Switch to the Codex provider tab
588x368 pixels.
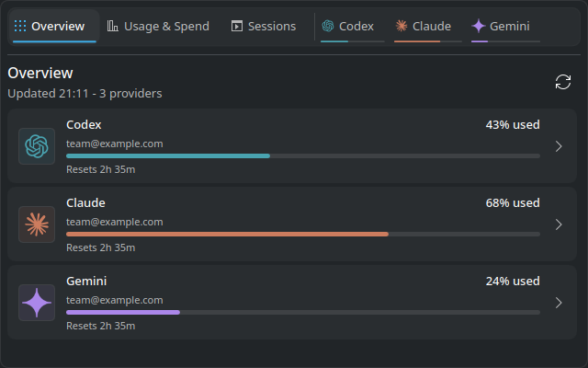(352, 27)
